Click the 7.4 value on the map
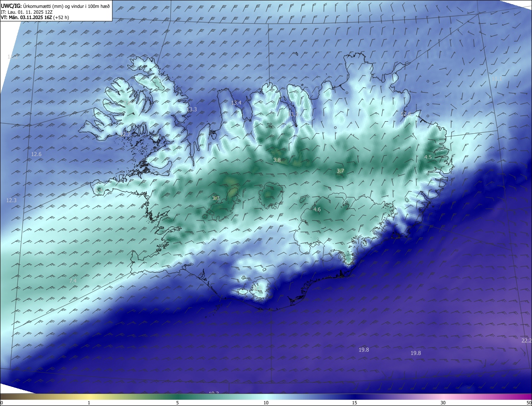 point(73,281)
